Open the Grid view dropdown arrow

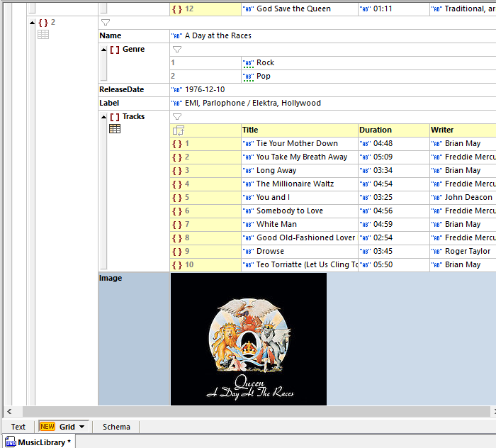[83, 427]
